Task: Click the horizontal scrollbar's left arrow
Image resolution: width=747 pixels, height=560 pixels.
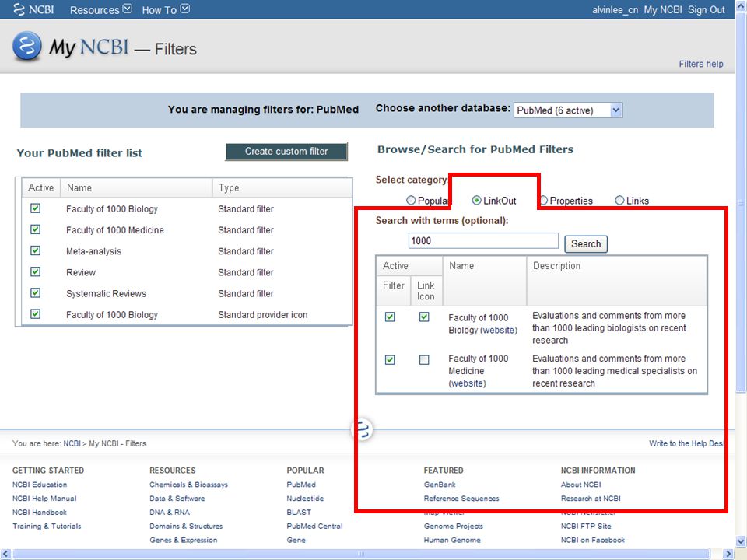Action: click(5, 554)
